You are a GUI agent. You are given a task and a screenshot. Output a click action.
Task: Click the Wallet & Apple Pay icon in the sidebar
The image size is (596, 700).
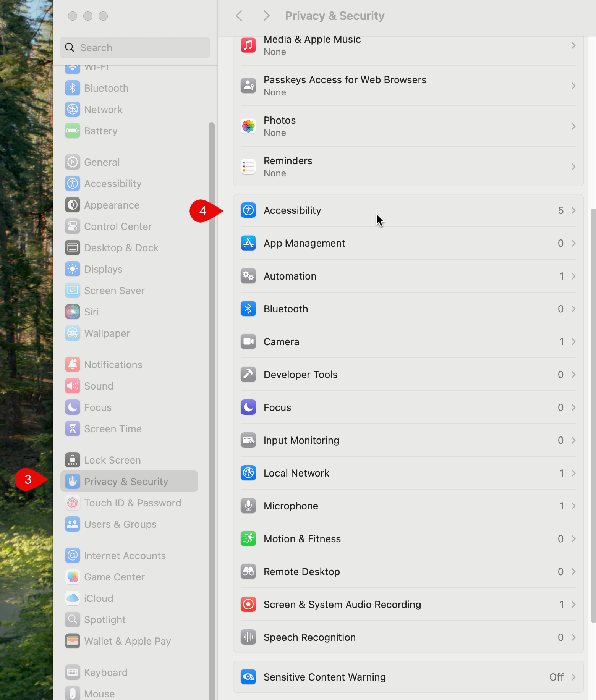[x=73, y=641]
